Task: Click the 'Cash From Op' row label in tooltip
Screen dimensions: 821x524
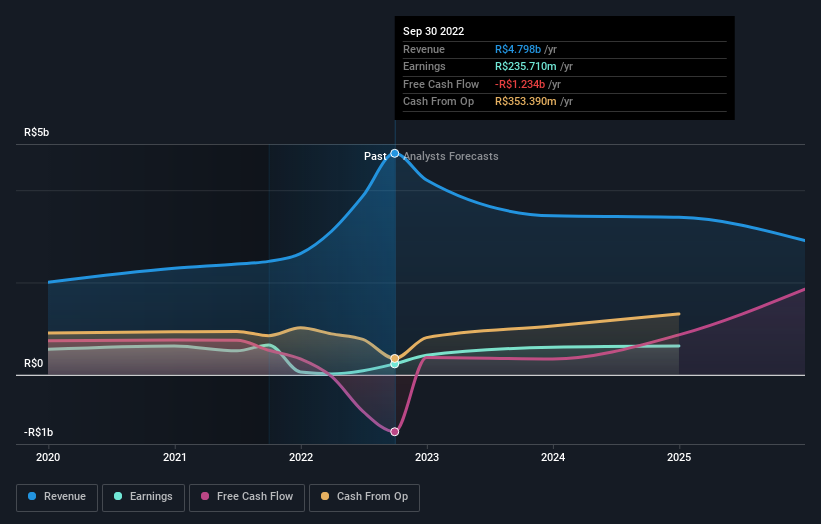Action: pyautogui.click(x=438, y=102)
